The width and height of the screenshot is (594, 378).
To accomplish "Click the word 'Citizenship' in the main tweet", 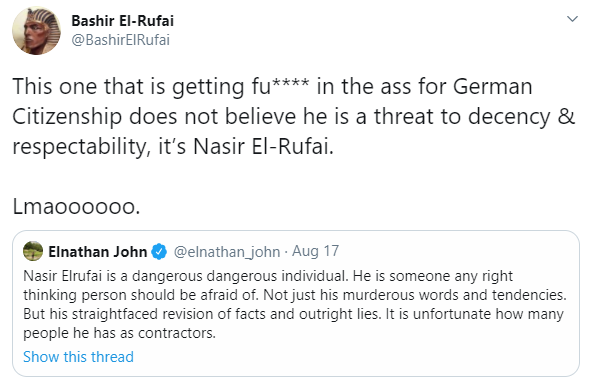I will coord(67,117).
